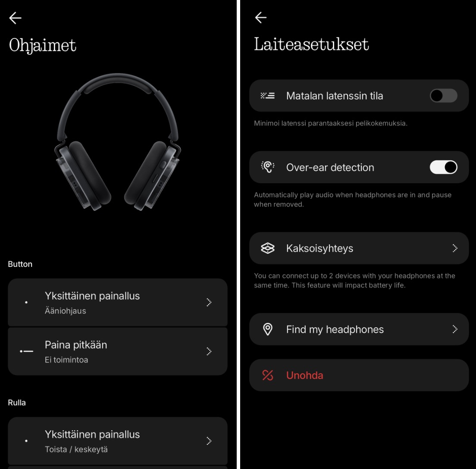Expand Paina pitkään option chevron
Image resolution: width=476 pixels, height=469 pixels.
(x=209, y=351)
